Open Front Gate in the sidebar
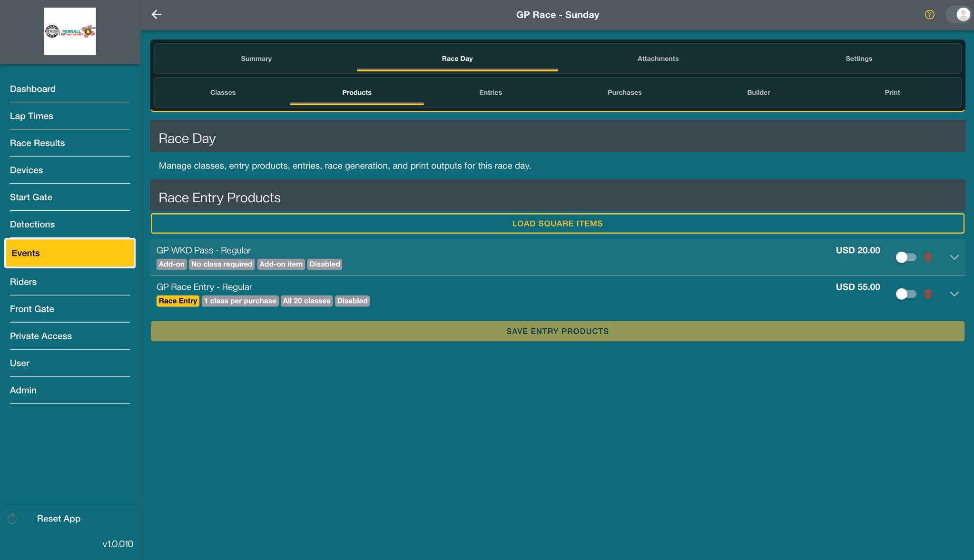The width and height of the screenshot is (974, 560). [70, 309]
